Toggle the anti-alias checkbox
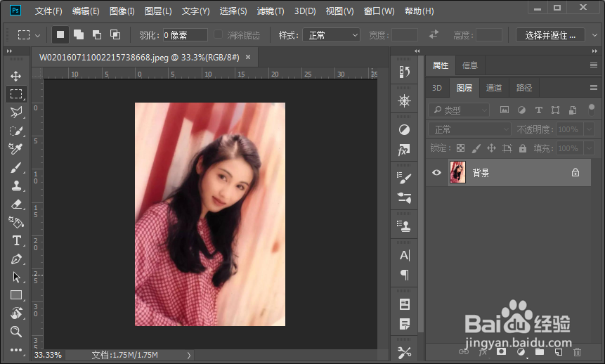This screenshot has height=364, width=605. click(x=218, y=34)
